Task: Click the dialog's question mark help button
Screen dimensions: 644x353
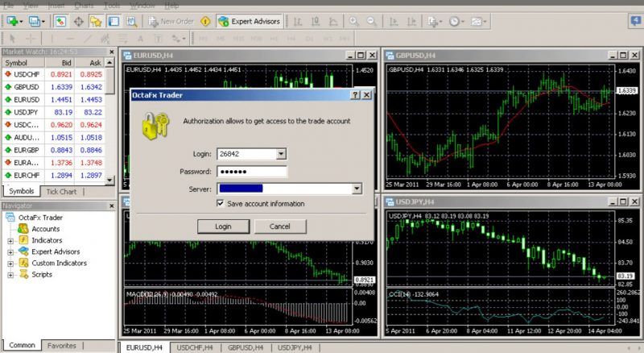Action: point(355,95)
